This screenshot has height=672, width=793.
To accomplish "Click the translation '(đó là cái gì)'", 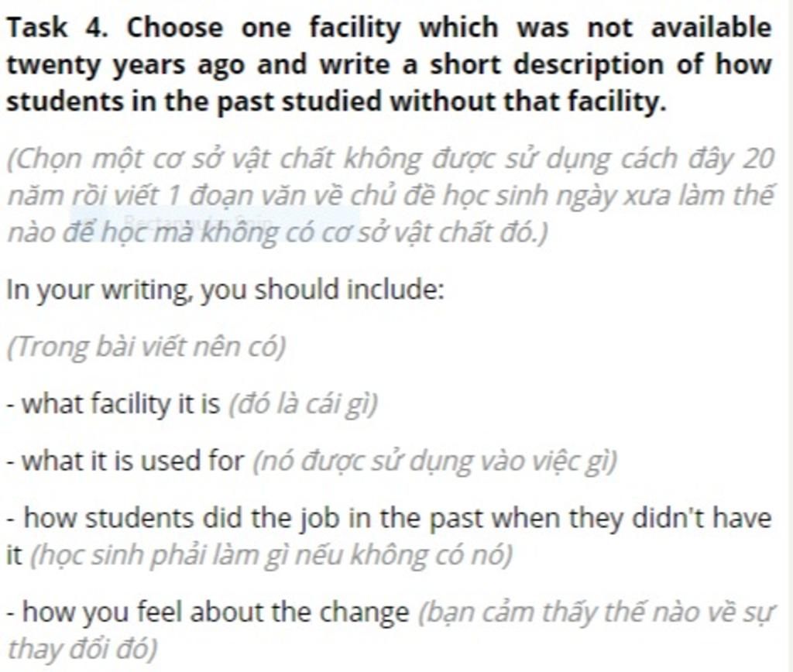I will (303, 404).
